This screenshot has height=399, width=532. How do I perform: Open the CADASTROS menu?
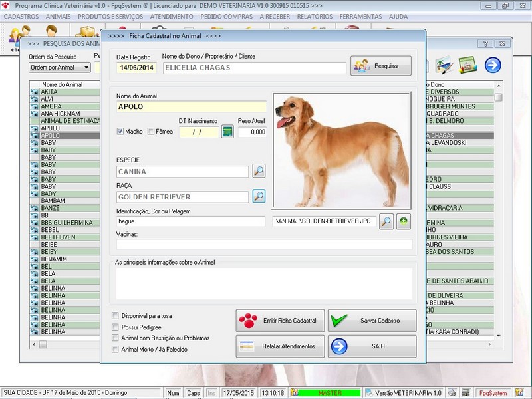(x=21, y=17)
